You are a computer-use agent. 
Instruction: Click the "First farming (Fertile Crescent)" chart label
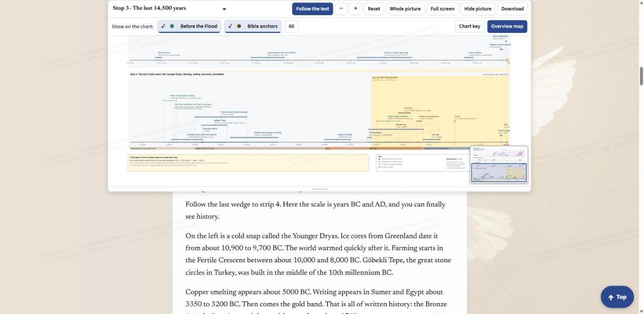[234, 112]
